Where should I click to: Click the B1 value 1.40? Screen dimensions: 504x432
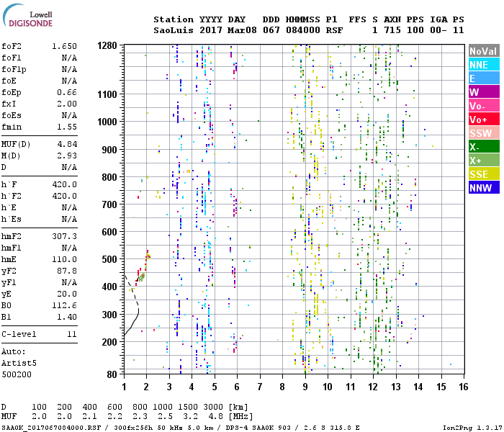67,317
